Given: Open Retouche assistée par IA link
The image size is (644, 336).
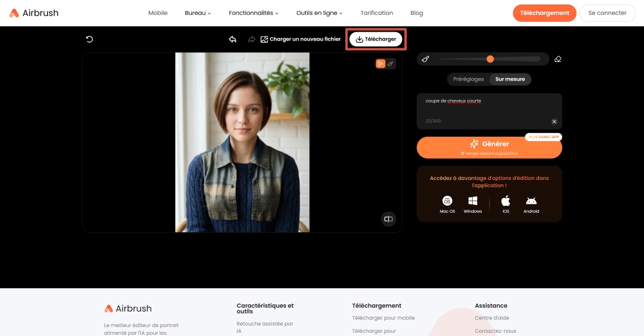Looking at the screenshot, I should click(x=265, y=328).
